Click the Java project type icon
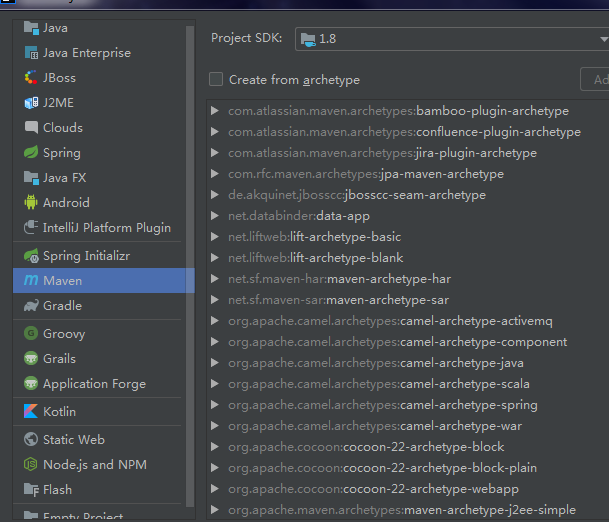The width and height of the screenshot is (609, 522). tap(31, 28)
